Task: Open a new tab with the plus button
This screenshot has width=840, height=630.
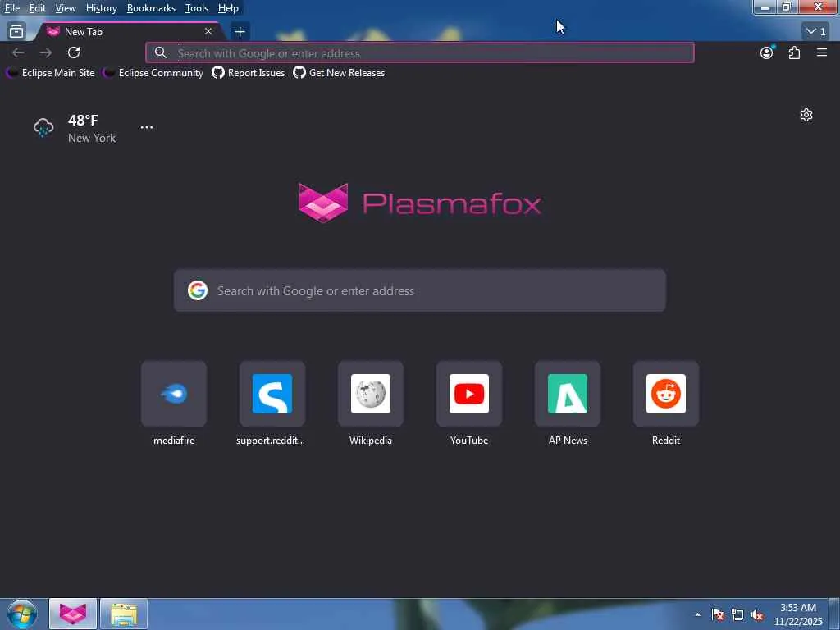Action: pos(240,32)
